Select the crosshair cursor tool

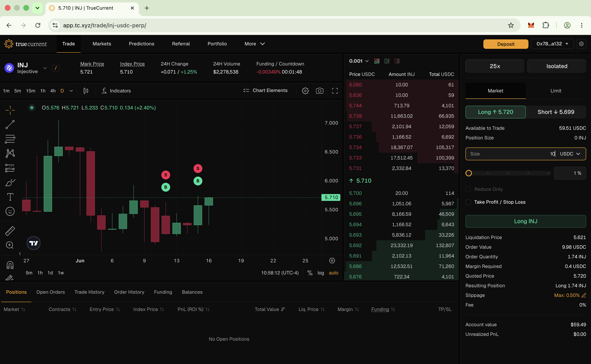(x=10, y=110)
